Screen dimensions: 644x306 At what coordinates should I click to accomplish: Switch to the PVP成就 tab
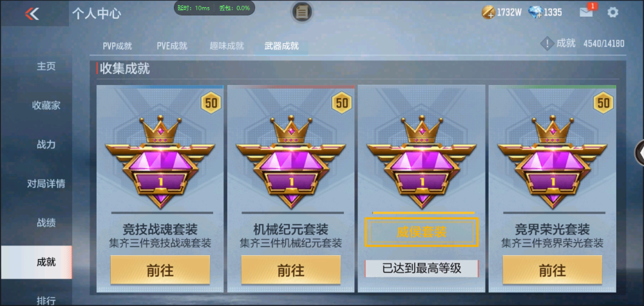[x=117, y=46]
